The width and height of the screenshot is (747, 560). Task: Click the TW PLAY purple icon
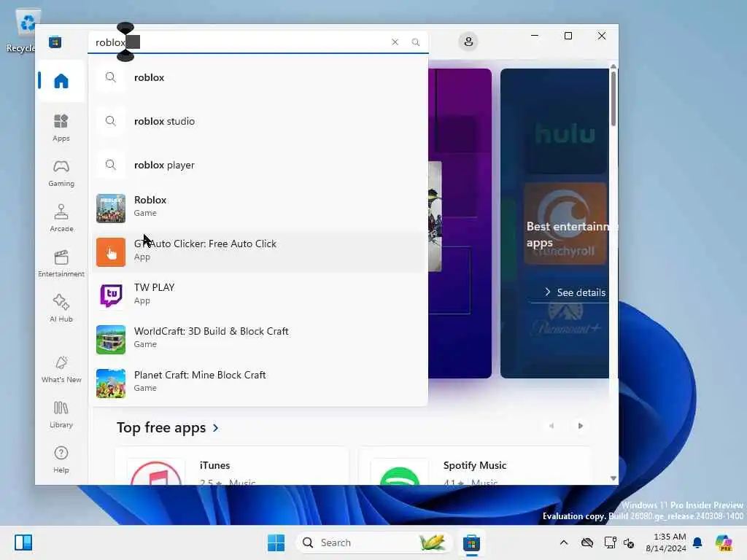(x=111, y=296)
